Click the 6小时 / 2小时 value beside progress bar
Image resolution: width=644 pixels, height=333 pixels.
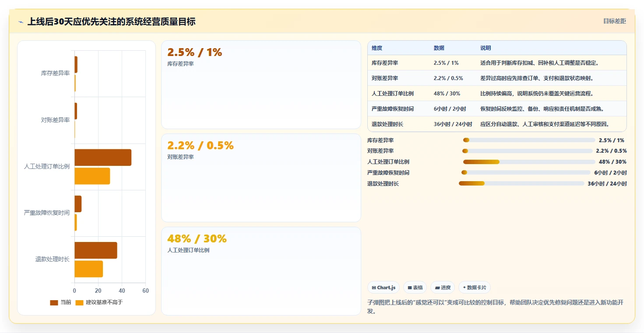pyautogui.click(x=610, y=172)
